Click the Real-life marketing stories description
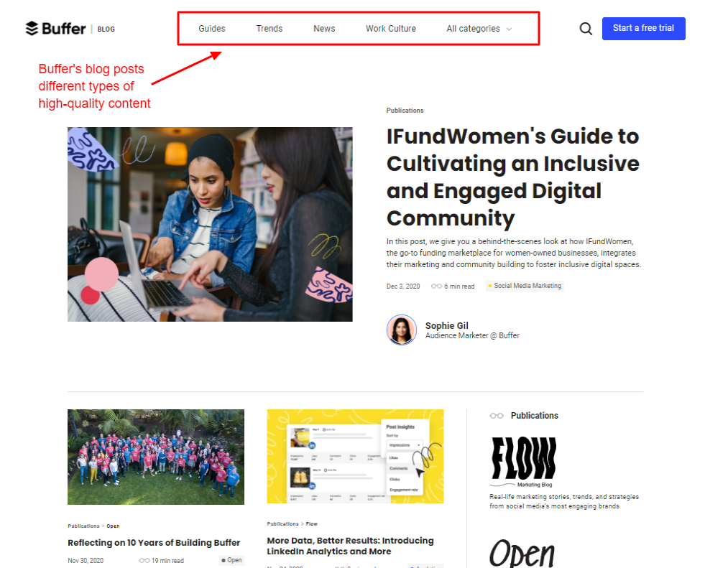728x568 pixels. (x=564, y=502)
